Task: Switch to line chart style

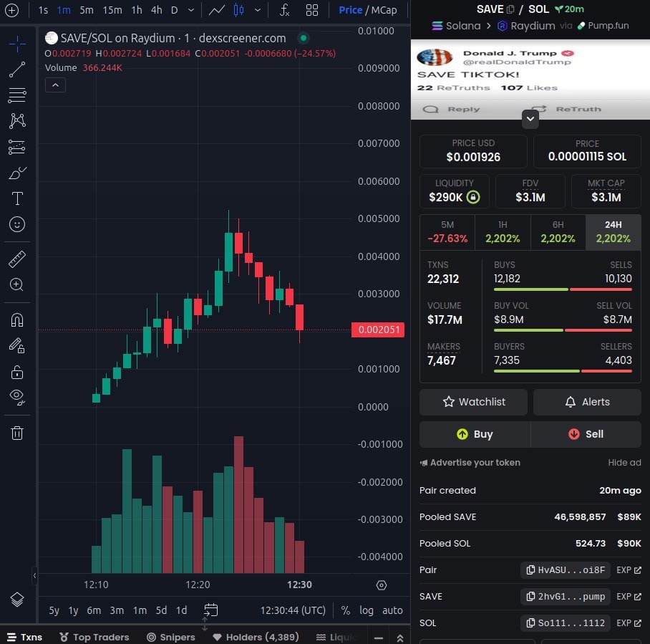Action: point(216,10)
